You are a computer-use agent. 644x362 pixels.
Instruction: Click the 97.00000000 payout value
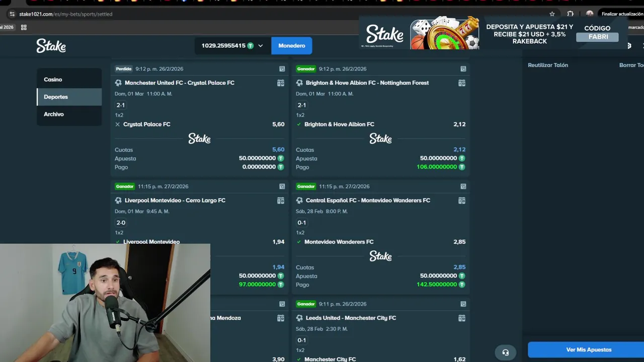point(257,285)
